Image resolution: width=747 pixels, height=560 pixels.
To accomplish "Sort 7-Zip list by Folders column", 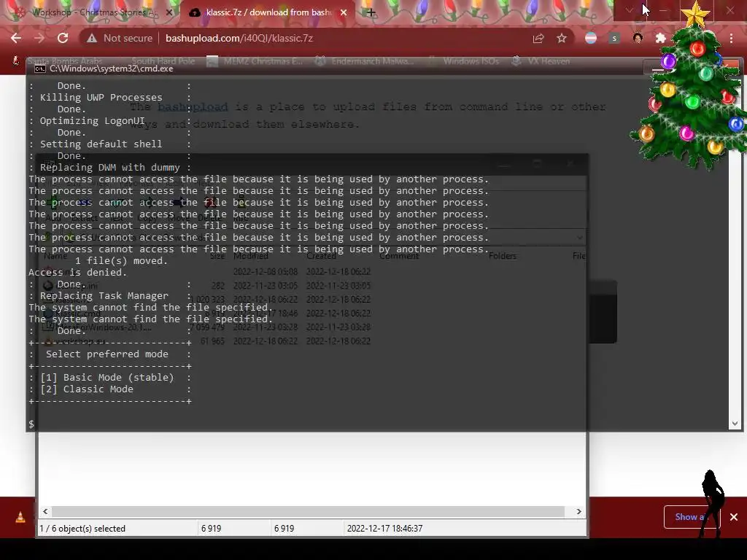I will [x=503, y=256].
